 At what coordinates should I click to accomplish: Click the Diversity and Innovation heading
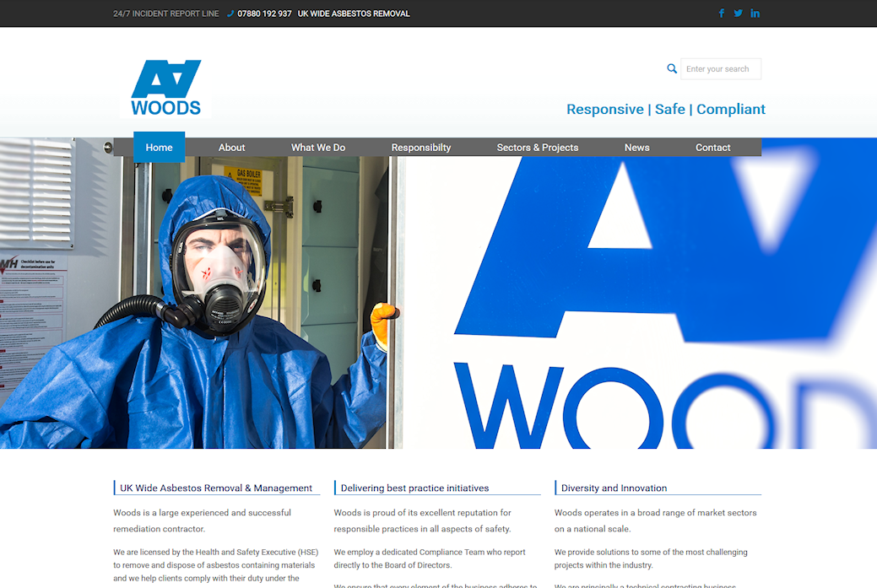click(x=614, y=488)
